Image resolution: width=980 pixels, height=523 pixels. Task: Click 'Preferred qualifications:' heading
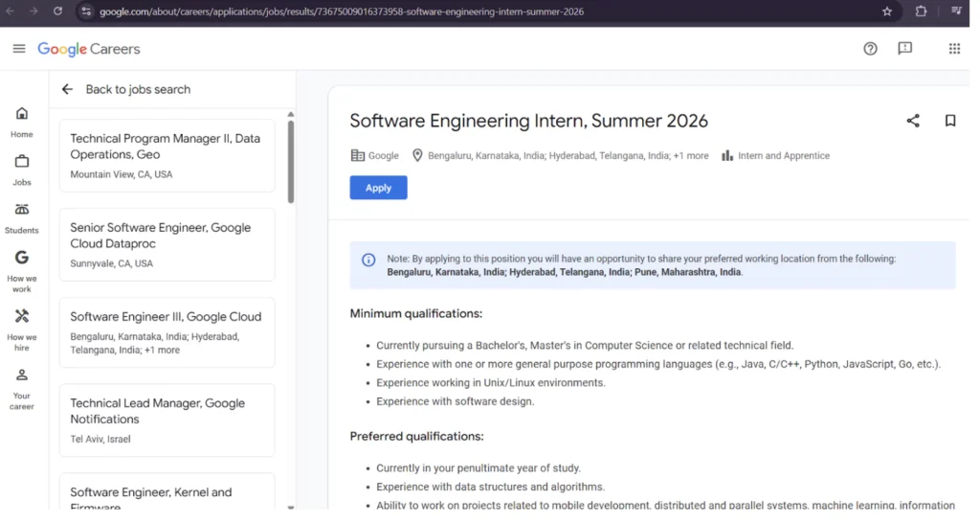(417, 436)
